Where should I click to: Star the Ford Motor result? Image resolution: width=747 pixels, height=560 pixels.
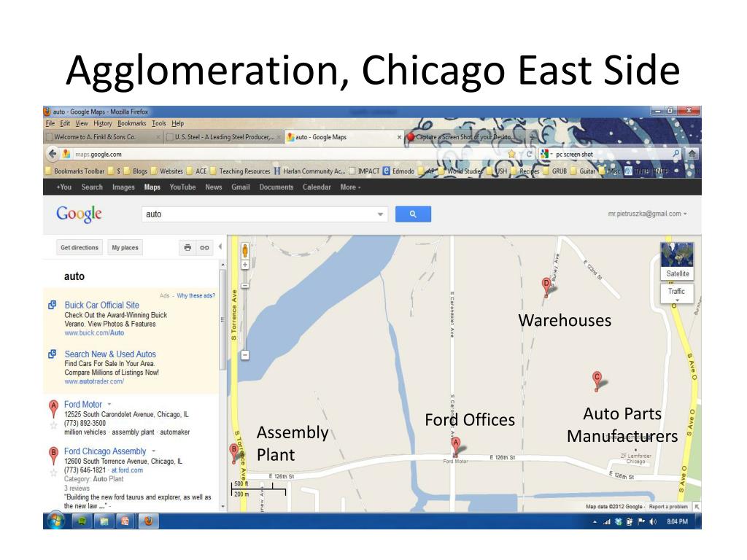[x=54, y=425]
